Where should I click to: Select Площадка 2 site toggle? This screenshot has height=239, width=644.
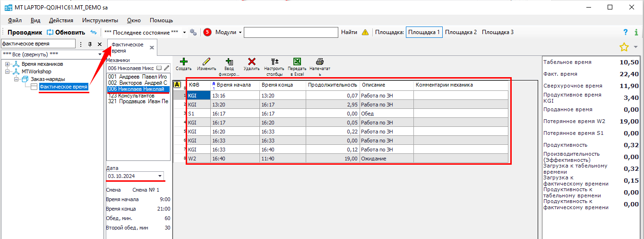pyautogui.click(x=461, y=32)
